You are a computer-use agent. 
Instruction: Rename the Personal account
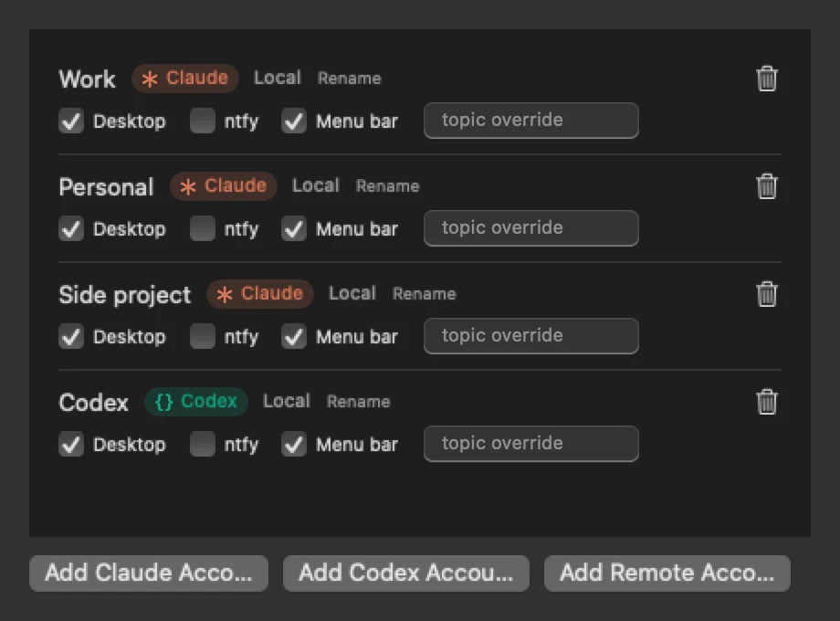(x=388, y=186)
